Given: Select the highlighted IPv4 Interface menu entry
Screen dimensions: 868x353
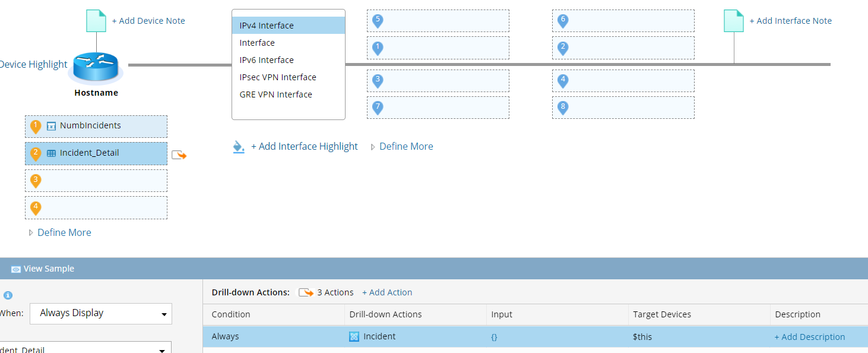Looking at the screenshot, I should click(266, 25).
